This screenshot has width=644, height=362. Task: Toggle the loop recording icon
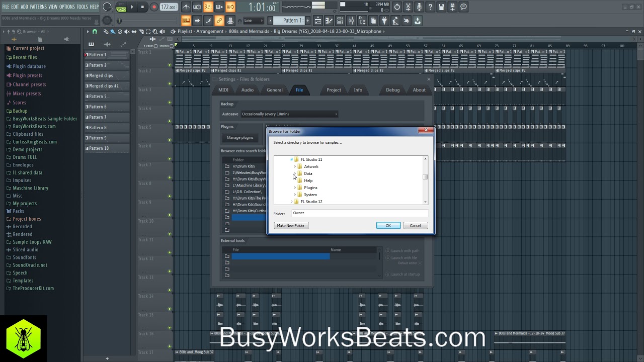(x=230, y=7)
